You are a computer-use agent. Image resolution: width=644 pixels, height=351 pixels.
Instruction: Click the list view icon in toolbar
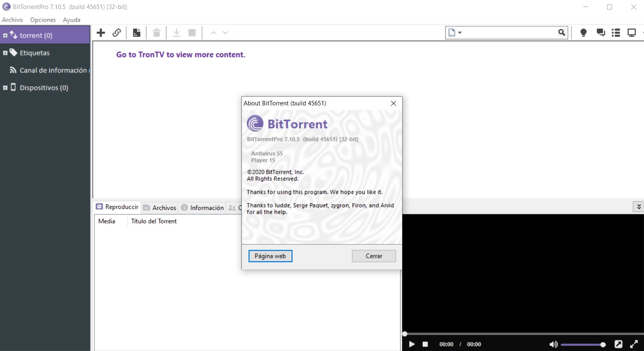coord(616,33)
